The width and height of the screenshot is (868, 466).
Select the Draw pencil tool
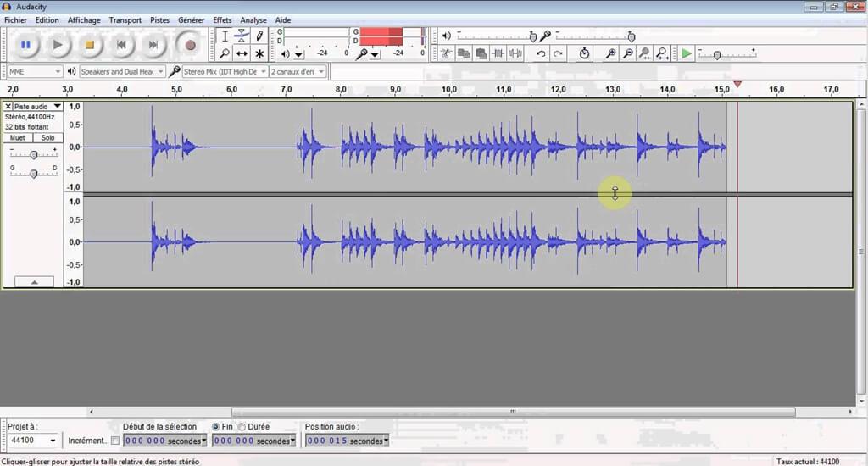[259, 36]
